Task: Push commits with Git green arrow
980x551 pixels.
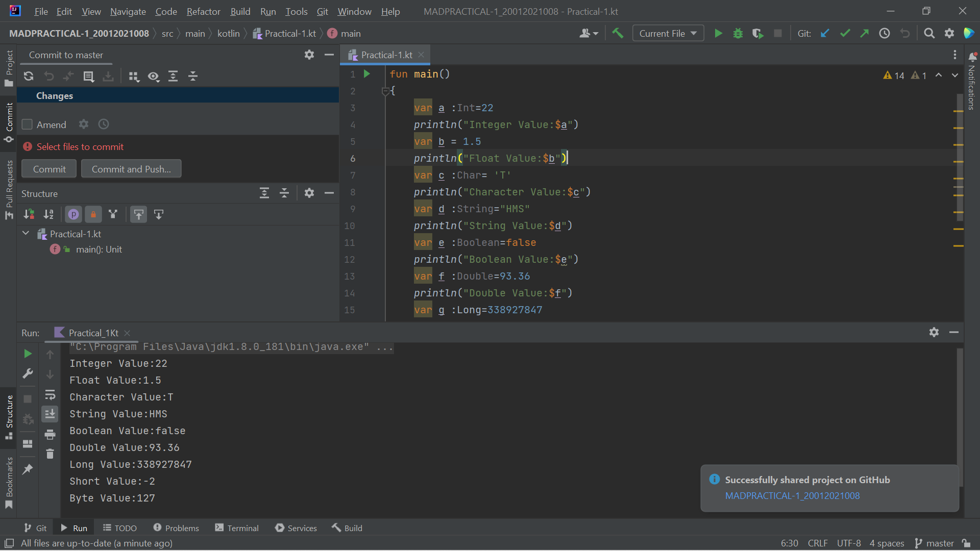Action: 864,34
